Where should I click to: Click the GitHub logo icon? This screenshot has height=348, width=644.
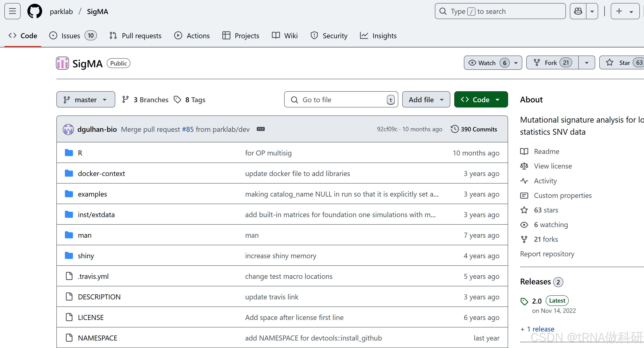coord(35,11)
